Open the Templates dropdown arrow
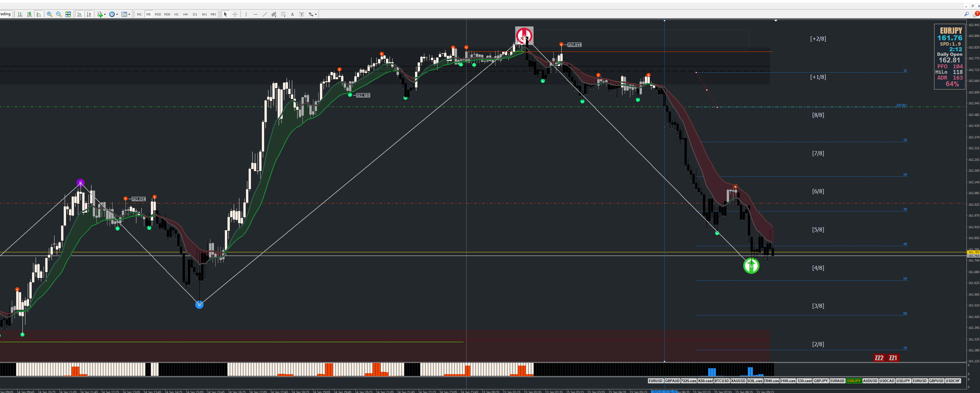The width and height of the screenshot is (980, 393). pyautogui.click(x=129, y=15)
